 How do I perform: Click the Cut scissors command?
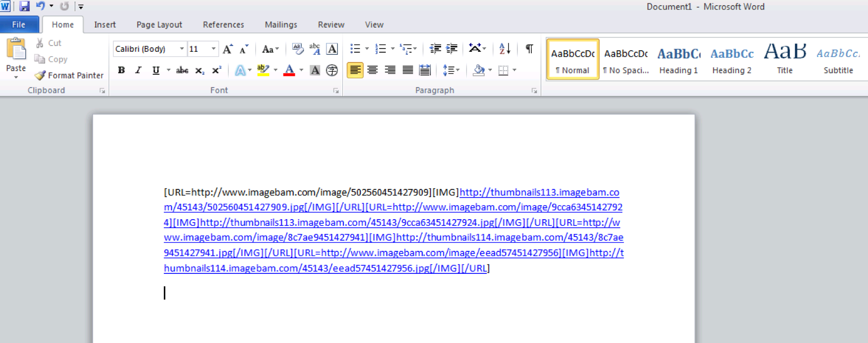[48, 43]
